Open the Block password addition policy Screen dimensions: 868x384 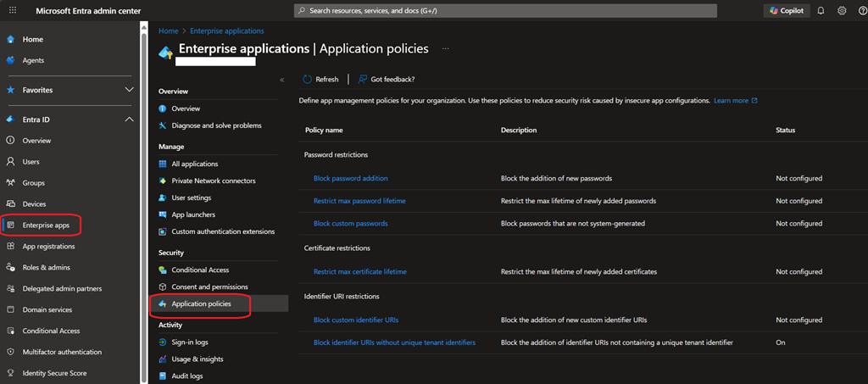click(350, 178)
